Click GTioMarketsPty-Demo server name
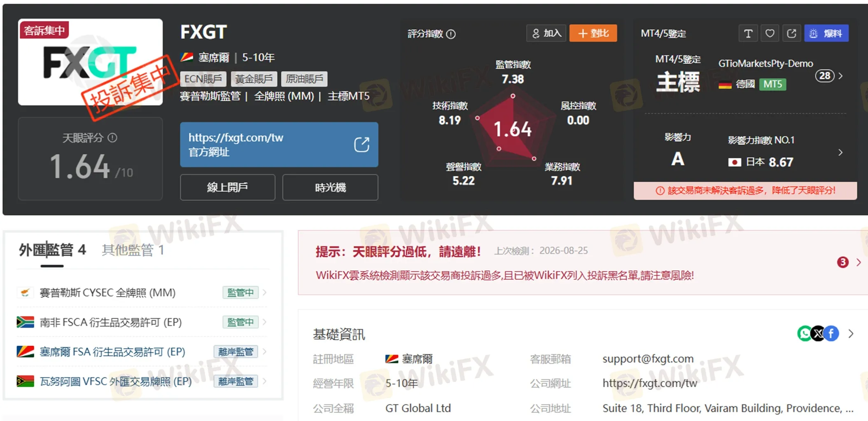 pos(765,63)
